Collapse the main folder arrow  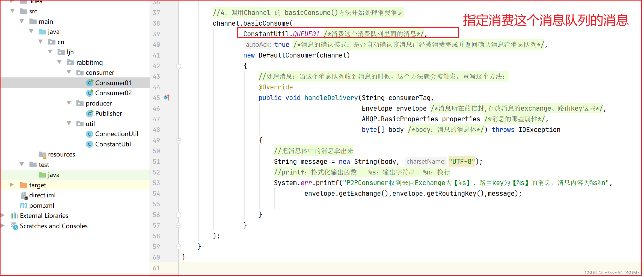pyautogui.click(x=22, y=21)
